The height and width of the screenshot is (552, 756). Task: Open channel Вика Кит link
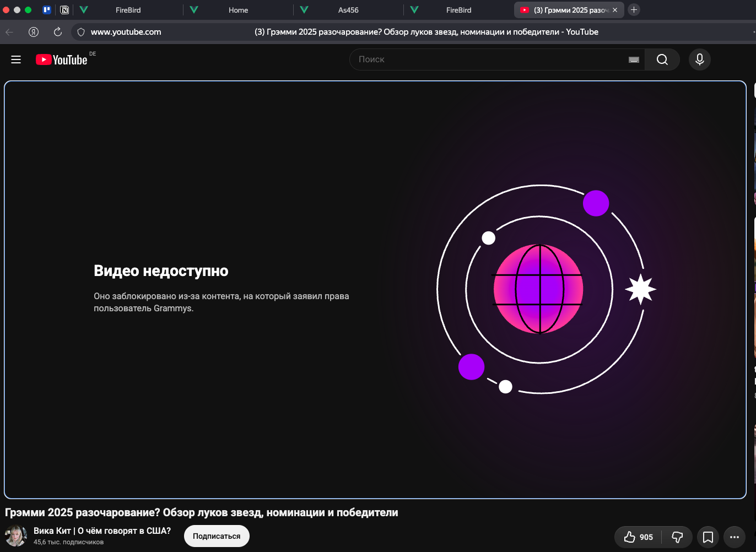tap(102, 531)
